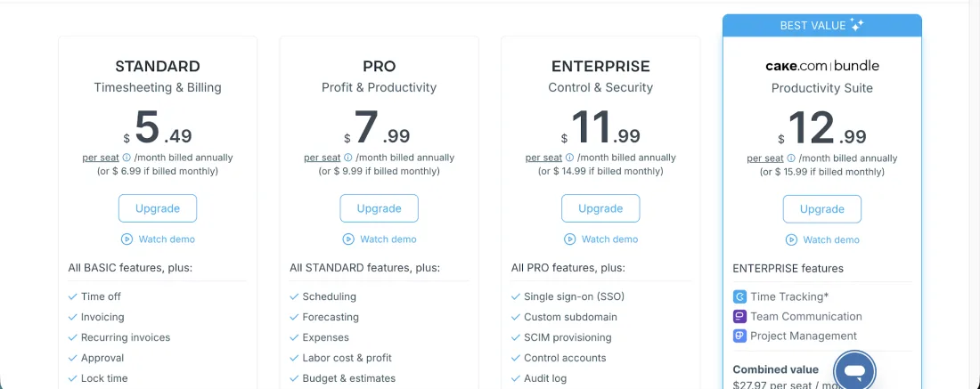The height and width of the screenshot is (389, 980).
Task: Open the Watch demo link under the bundle
Action: (x=822, y=239)
